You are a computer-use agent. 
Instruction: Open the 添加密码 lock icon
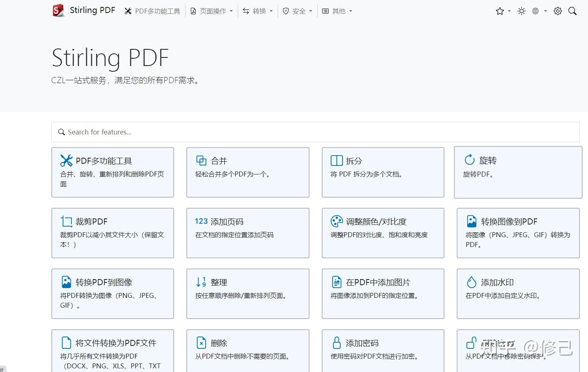coord(336,343)
